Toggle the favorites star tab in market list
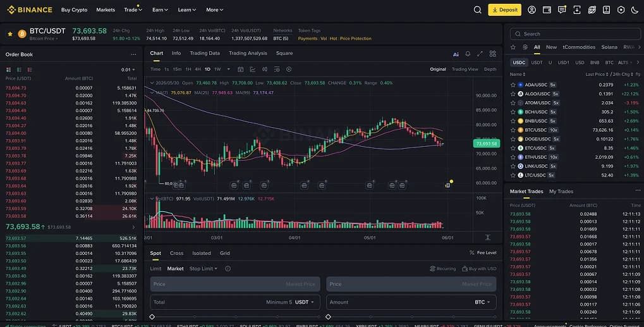This screenshot has height=327, width=644. coord(513,47)
